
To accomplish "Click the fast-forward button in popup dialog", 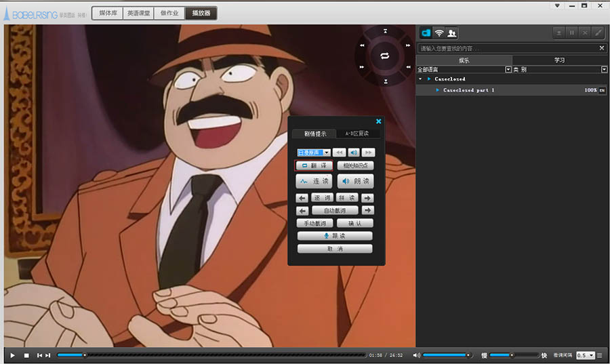I will click(x=368, y=153).
